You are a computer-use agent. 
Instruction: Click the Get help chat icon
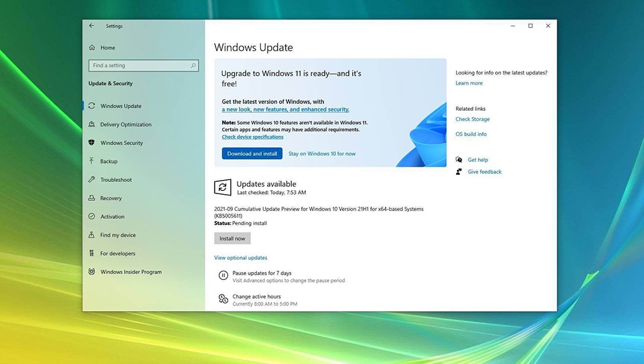point(459,160)
